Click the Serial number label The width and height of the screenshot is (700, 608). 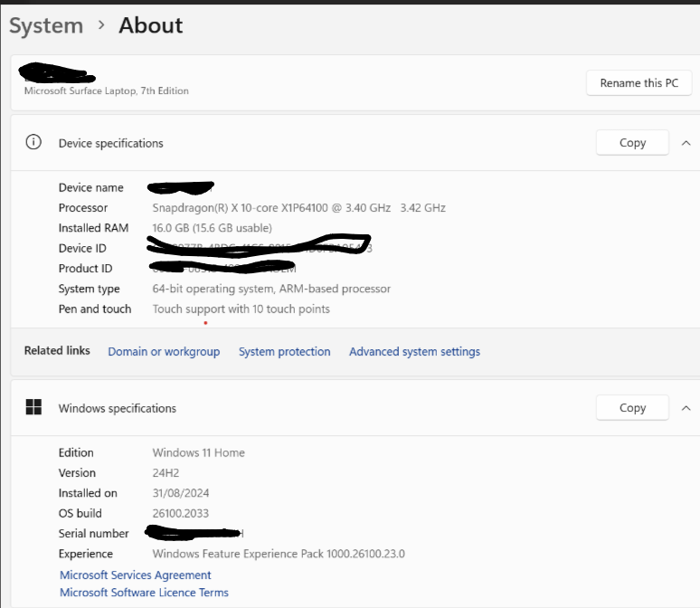click(x=93, y=534)
